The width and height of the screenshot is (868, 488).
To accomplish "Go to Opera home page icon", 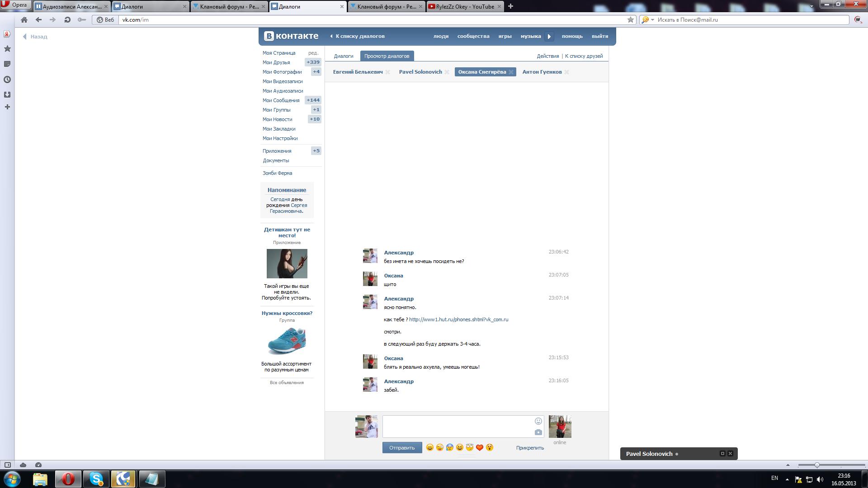I will (24, 20).
